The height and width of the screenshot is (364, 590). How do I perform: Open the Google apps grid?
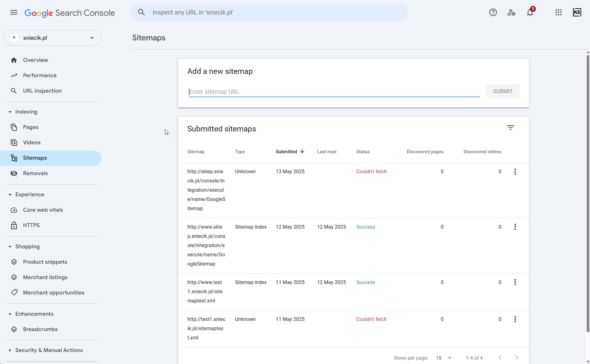pyautogui.click(x=559, y=13)
